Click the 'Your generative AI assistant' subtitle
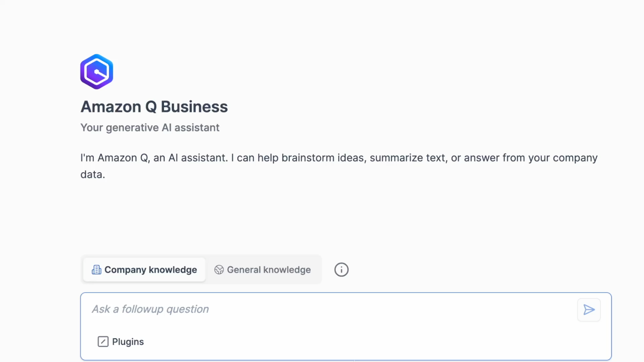Viewport: 644px width, 362px height. [150, 127]
